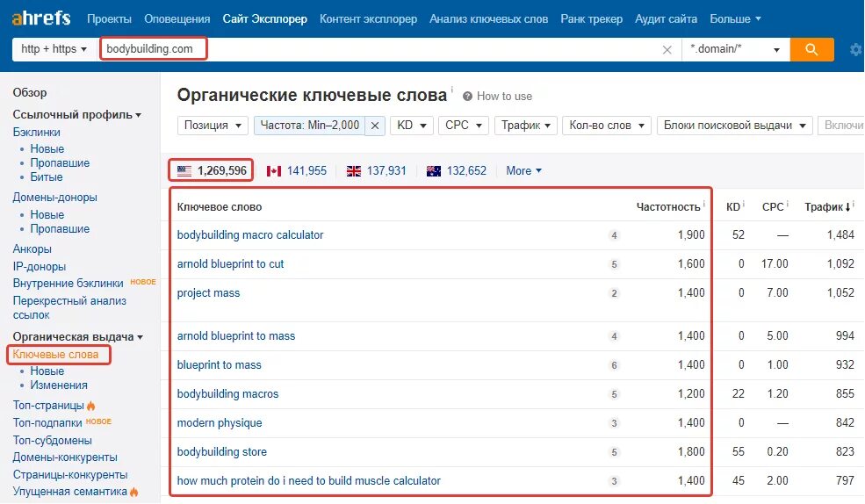Image resolution: width=865 pixels, height=504 pixels.
Task: Collapse the Органическая выдача section
Action: 78,337
